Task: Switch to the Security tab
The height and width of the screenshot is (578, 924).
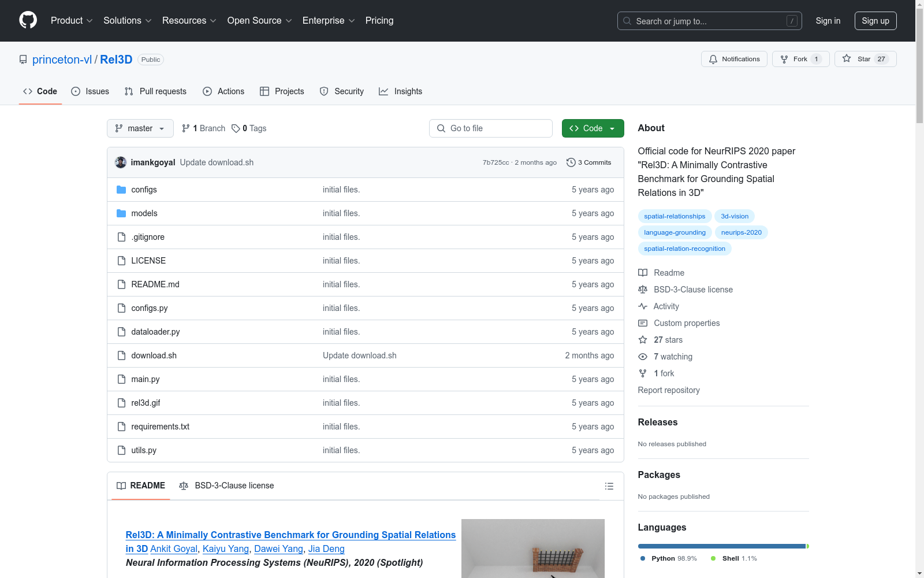Action: pos(342,91)
